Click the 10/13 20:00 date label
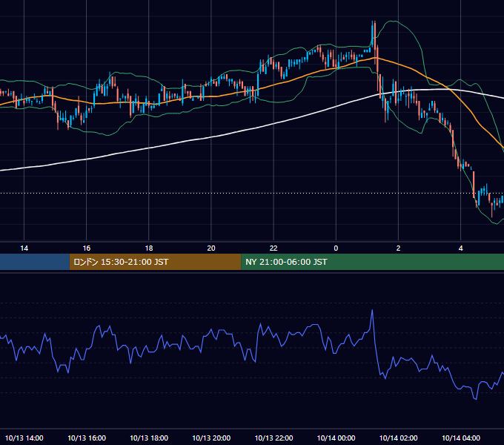 [211, 438]
